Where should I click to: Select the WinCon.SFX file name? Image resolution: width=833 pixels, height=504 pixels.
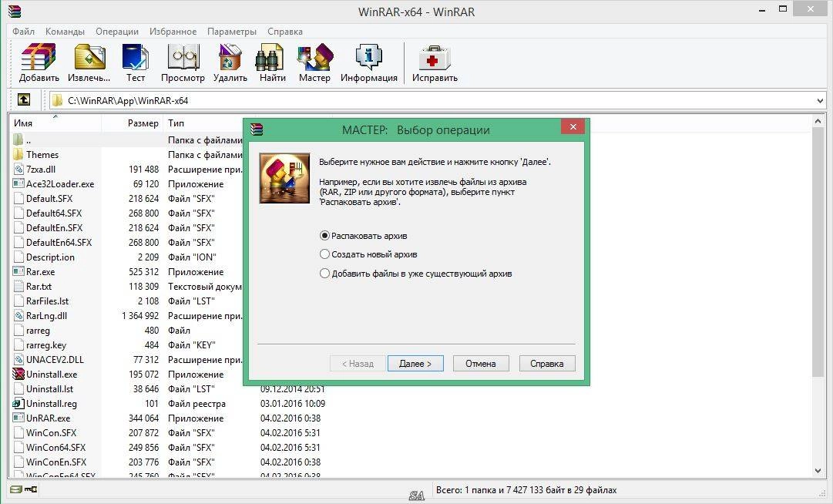pyautogui.click(x=52, y=433)
